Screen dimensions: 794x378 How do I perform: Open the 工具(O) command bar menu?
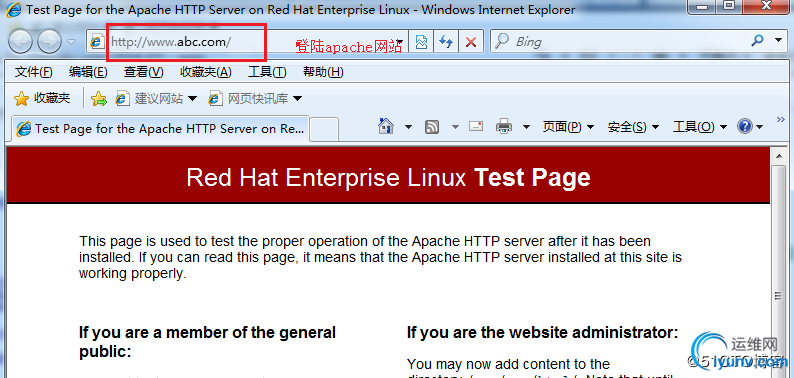click(x=699, y=127)
